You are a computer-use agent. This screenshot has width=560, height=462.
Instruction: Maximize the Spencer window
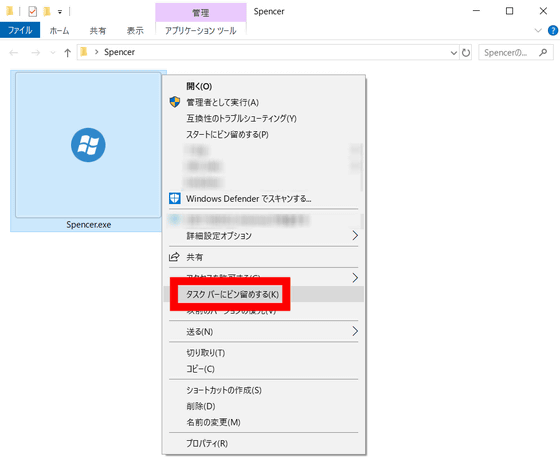click(x=510, y=11)
